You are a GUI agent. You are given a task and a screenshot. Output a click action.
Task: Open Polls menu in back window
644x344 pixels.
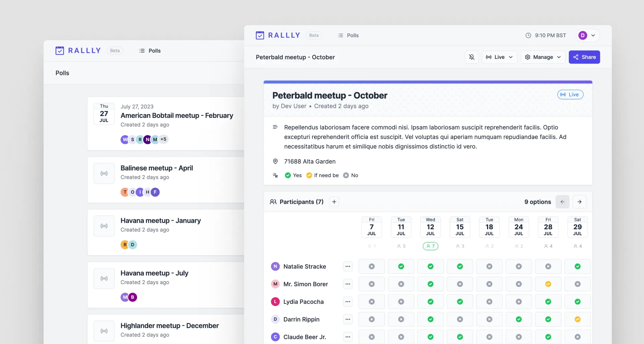point(150,51)
